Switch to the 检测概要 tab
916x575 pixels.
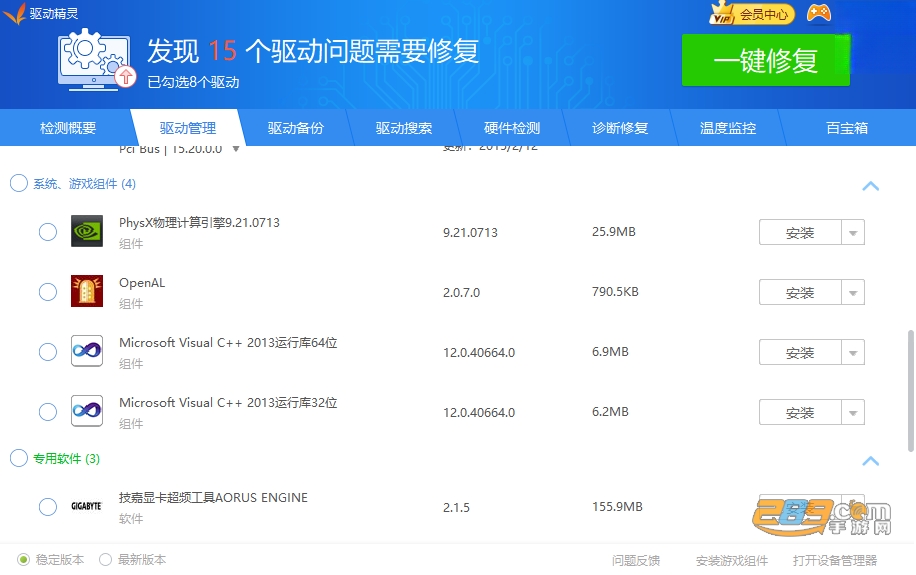68,128
